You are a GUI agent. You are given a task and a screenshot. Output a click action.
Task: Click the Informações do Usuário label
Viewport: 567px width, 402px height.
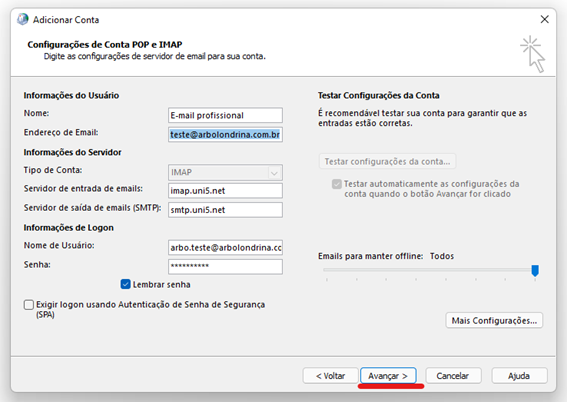(71, 95)
